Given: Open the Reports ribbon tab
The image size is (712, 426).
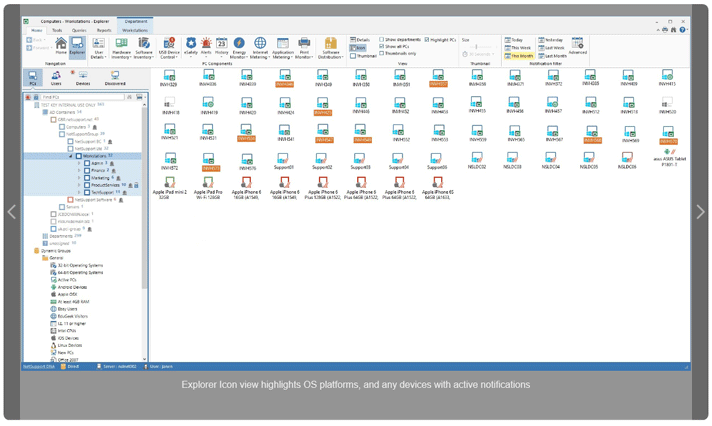Looking at the screenshot, I should (x=104, y=31).
